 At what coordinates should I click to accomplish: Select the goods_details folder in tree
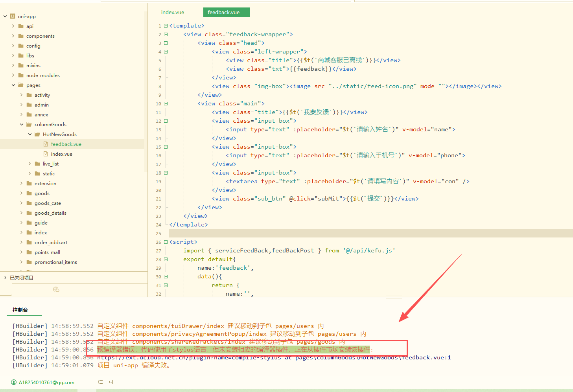pos(50,213)
